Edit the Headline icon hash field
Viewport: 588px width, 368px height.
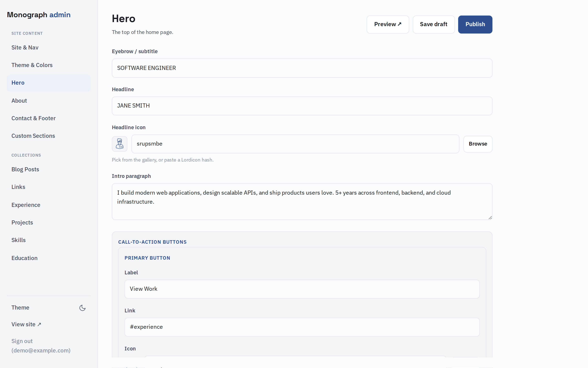click(x=295, y=144)
